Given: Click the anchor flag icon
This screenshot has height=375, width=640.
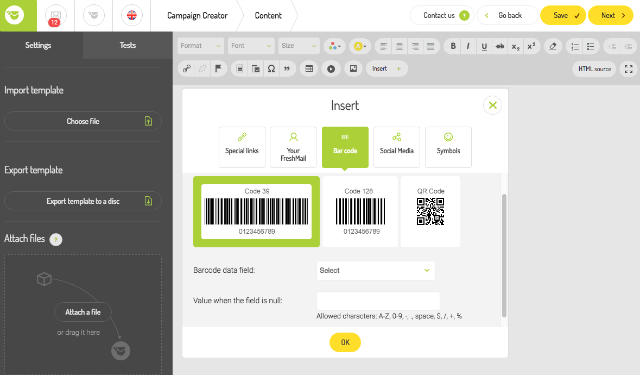Looking at the screenshot, I should [218, 69].
